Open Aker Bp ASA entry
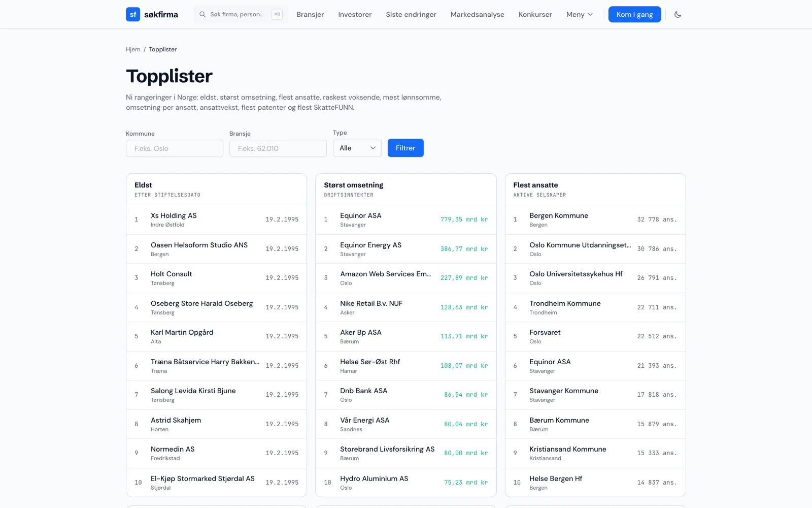Image resolution: width=812 pixels, height=508 pixels. click(406, 336)
